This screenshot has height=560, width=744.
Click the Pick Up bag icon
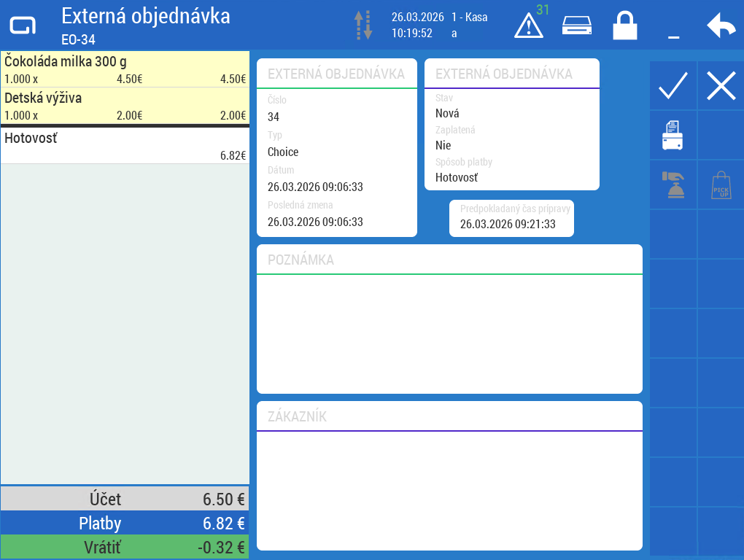point(721,185)
